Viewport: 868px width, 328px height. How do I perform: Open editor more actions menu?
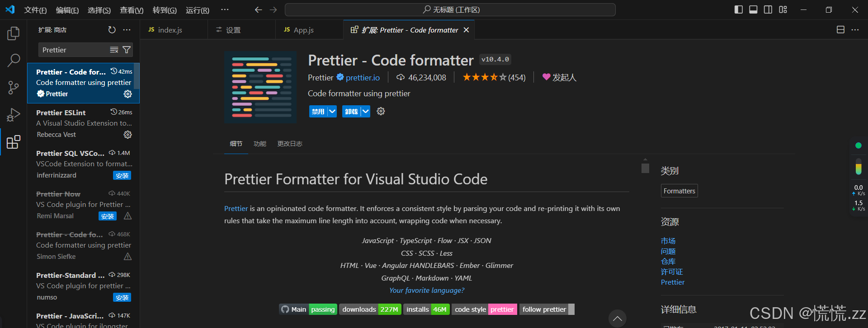tap(855, 30)
